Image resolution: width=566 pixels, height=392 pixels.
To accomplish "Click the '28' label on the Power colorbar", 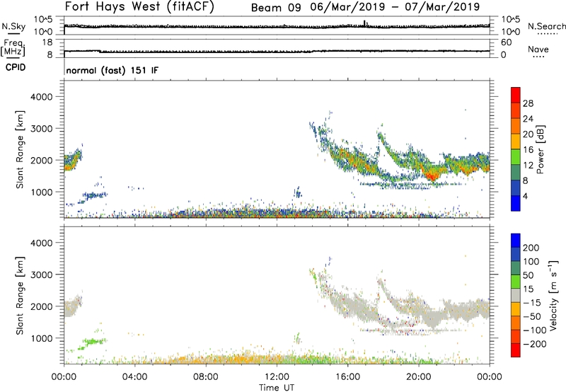I will (x=528, y=103).
